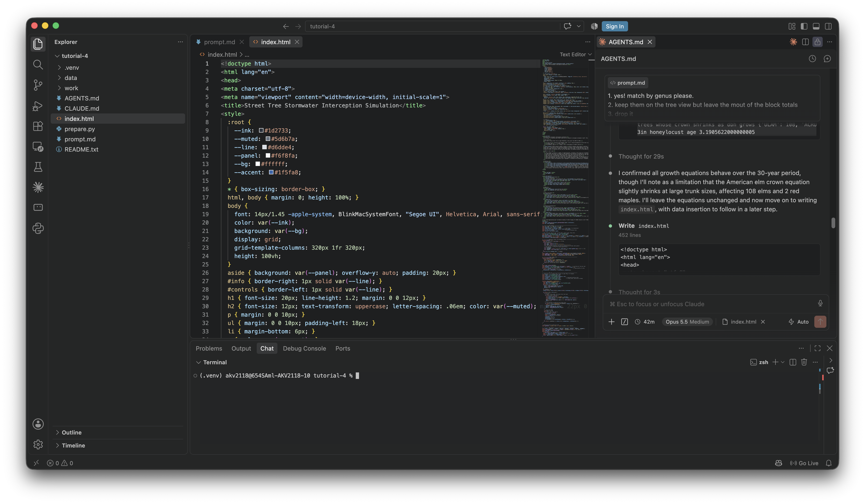Open the Claude starburst icon in activity bar

pos(38,187)
